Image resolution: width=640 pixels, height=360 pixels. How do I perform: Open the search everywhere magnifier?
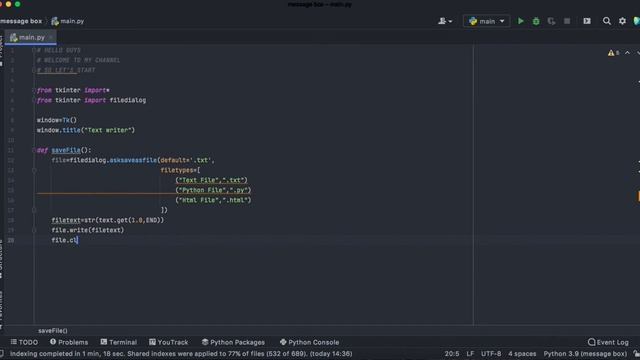[607, 21]
